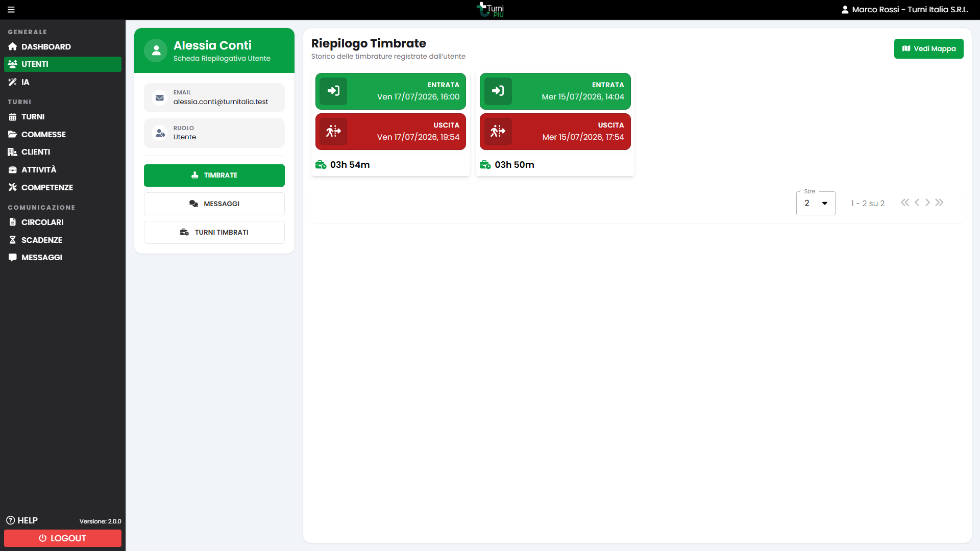The height and width of the screenshot is (551, 980).
Task: Click uscita icon for Ven 17/07/2026, 19:54
Action: point(333,132)
